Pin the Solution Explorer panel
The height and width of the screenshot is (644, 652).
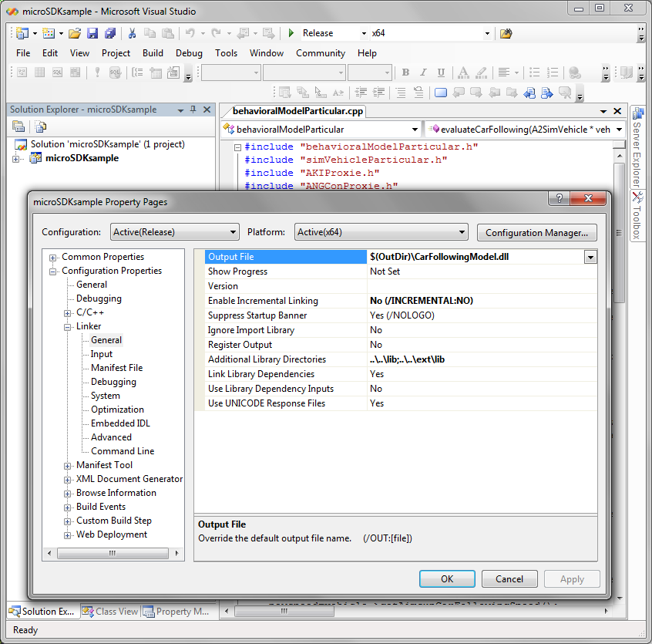point(193,110)
